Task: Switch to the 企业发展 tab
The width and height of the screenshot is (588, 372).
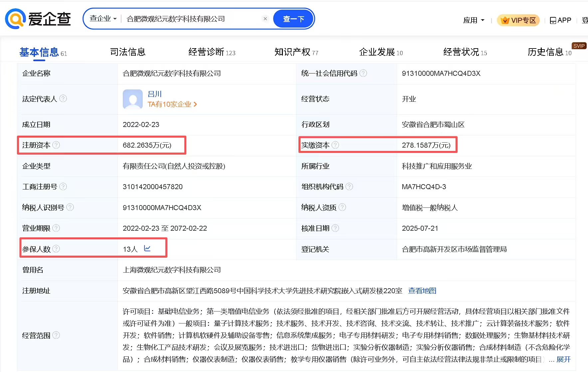Action: tap(381, 52)
